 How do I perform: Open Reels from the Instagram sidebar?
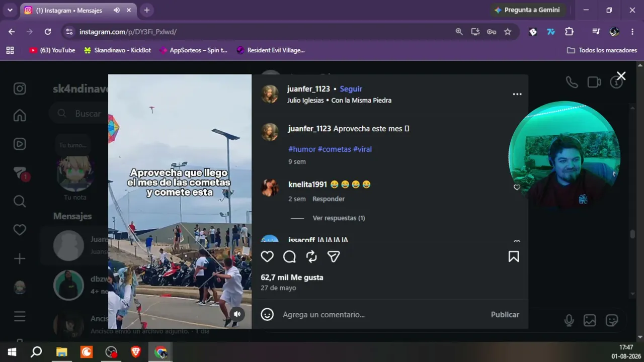pyautogui.click(x=20, y=144)
